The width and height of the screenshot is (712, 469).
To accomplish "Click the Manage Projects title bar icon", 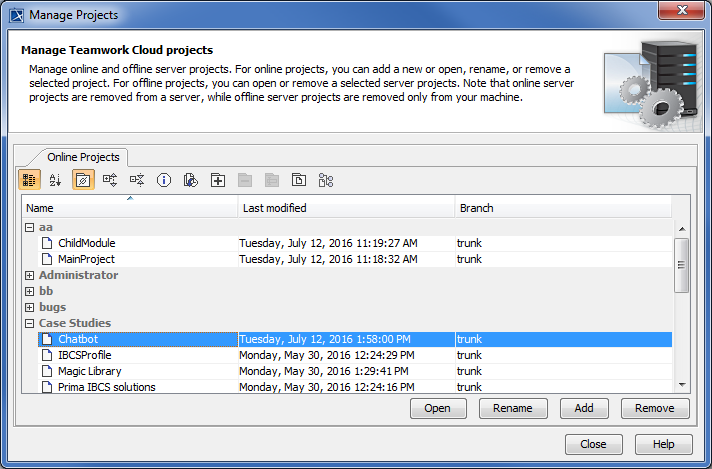I will tap(17, 15).
